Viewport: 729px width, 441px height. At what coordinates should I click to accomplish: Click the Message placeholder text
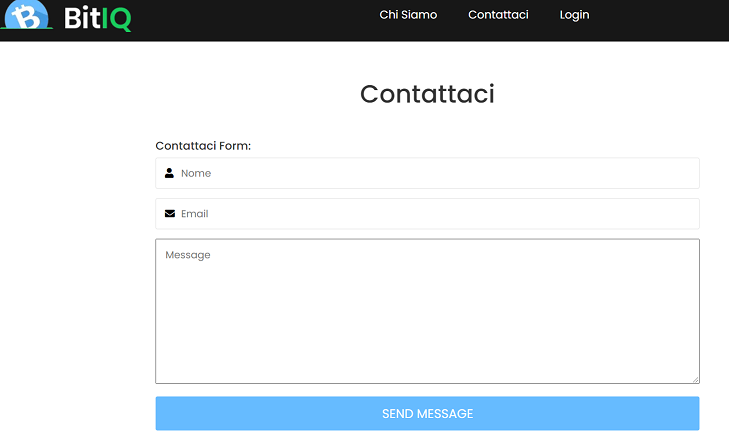188,255
